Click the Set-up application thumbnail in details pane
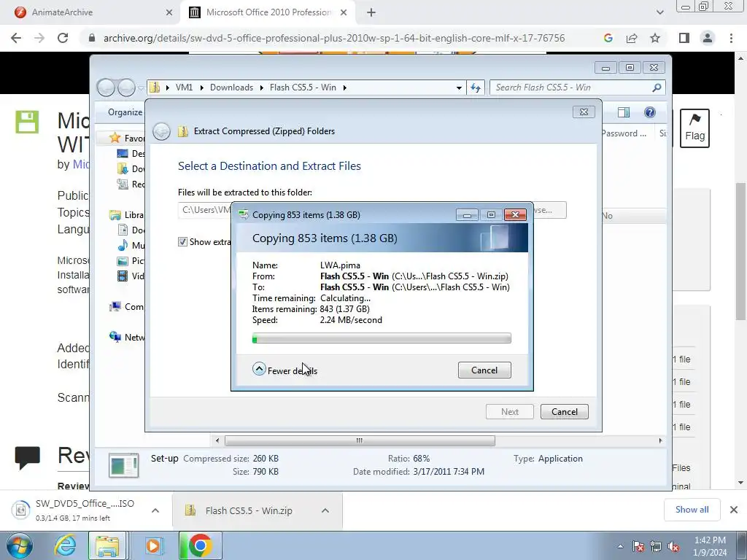The height and width of the screenshot is (560, 747). click(124, 465)
